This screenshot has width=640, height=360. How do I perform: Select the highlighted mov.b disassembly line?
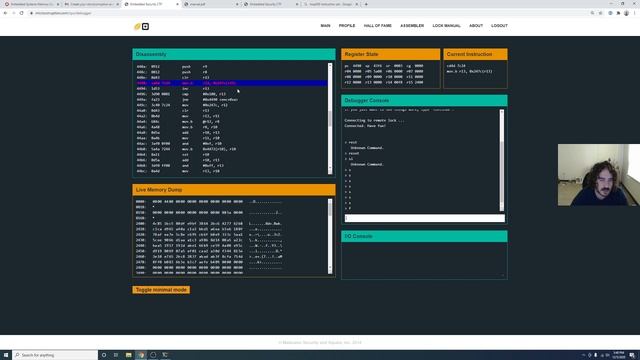click(x=231, y=83)
